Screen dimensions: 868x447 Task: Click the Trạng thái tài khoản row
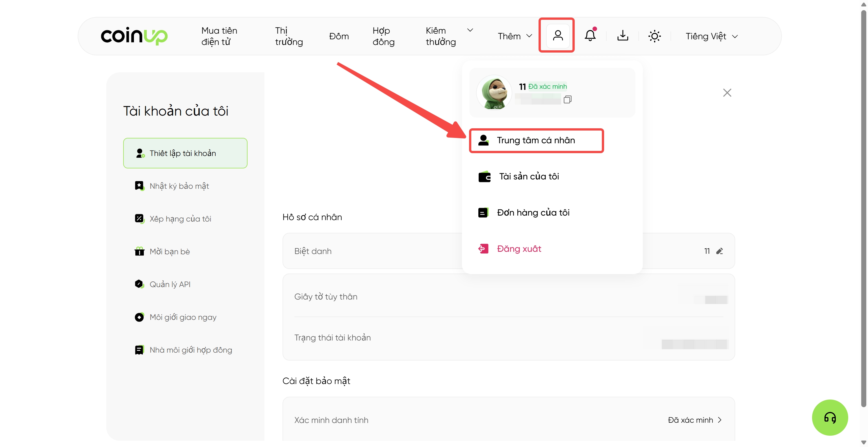point(509,338)
